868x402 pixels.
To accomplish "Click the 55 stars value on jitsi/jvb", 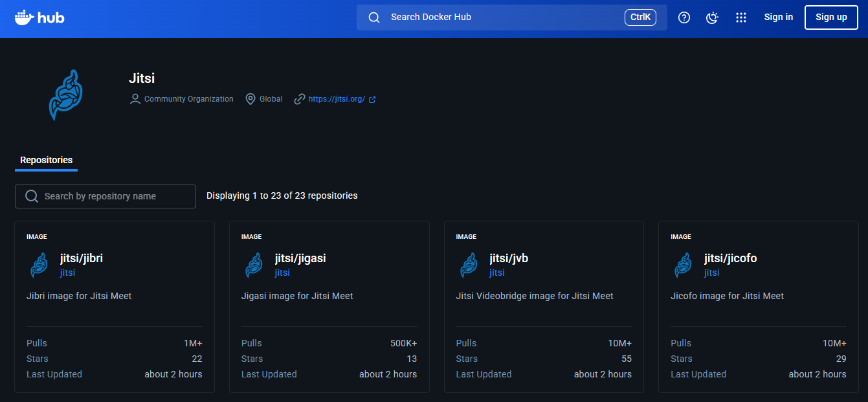I will (x=627, y=359).
